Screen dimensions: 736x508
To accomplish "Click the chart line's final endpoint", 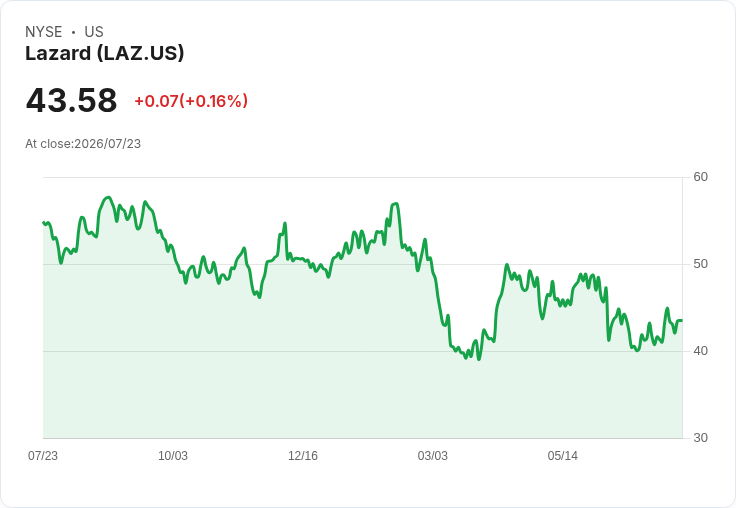I will tap(682, 320).
